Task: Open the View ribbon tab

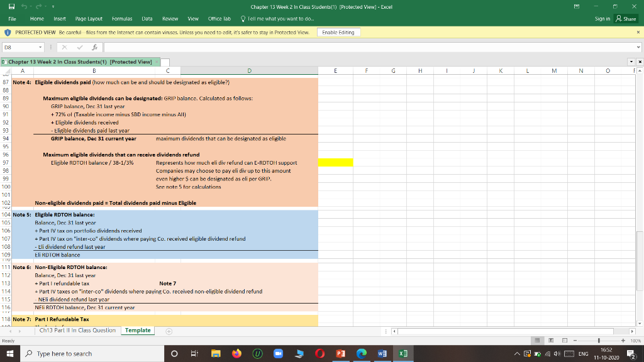Action: [193, 19]
